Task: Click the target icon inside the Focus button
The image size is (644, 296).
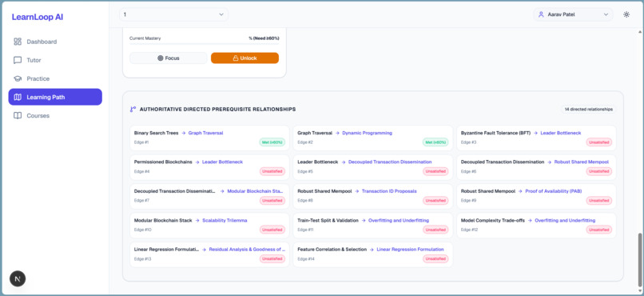Action: (160, 58)
